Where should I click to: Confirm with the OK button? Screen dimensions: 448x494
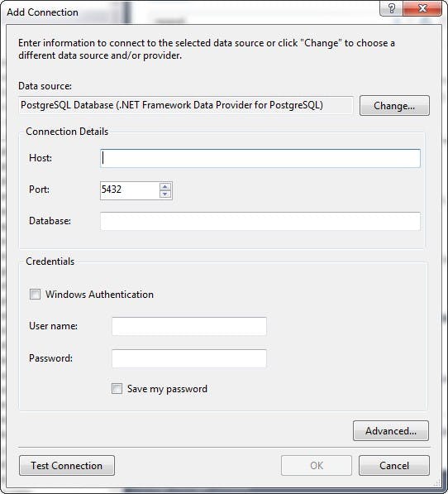click(x=317, y=465)
